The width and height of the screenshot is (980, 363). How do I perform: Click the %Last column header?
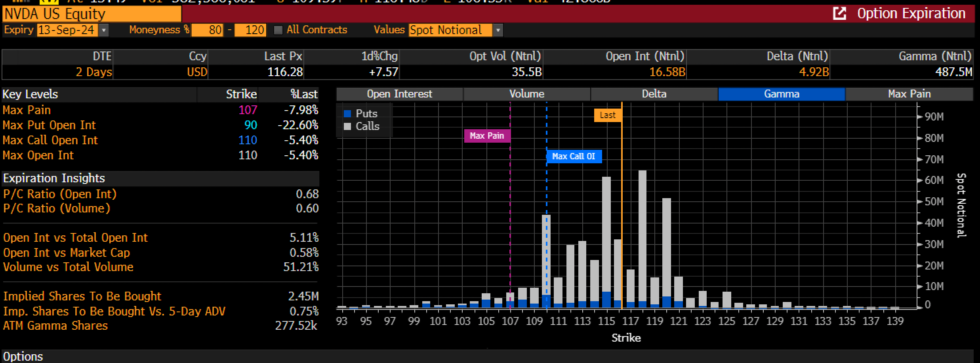pyautogui.click(x=304, y=94)
